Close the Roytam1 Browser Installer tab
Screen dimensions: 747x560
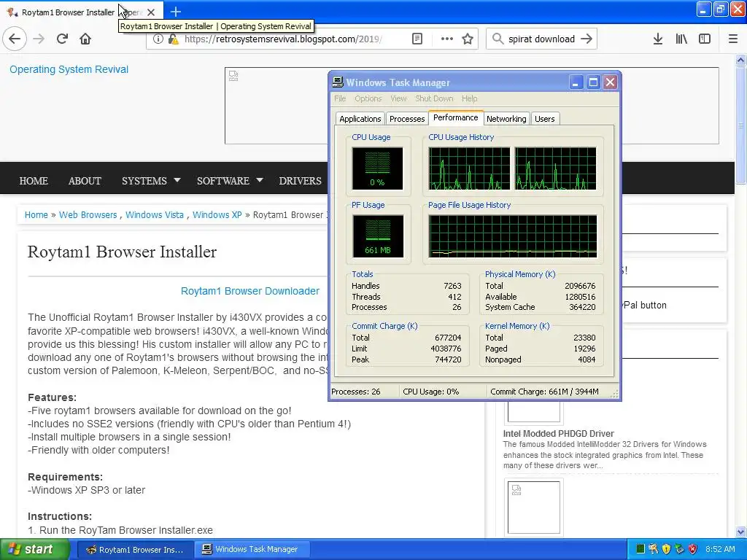pos(150,12)
